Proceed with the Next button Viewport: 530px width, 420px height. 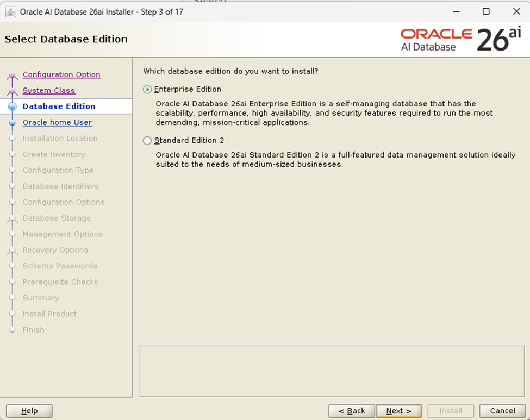point(399,411)
